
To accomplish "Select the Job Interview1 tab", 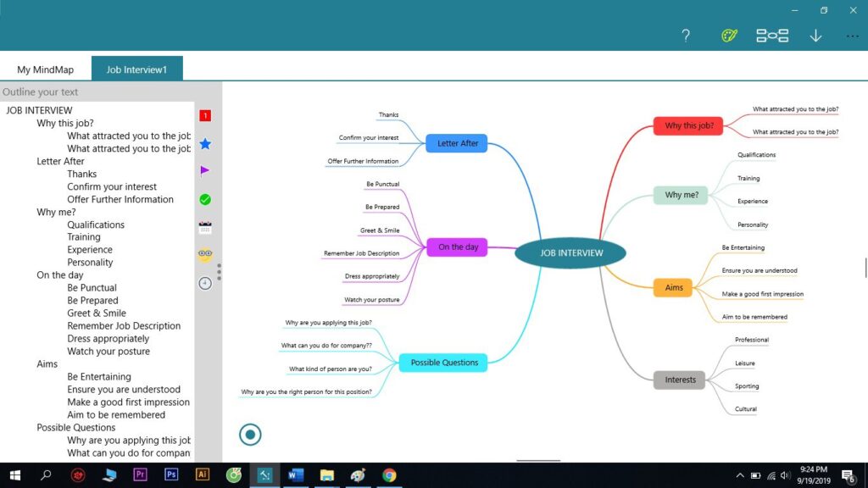I will click(137, 69).
